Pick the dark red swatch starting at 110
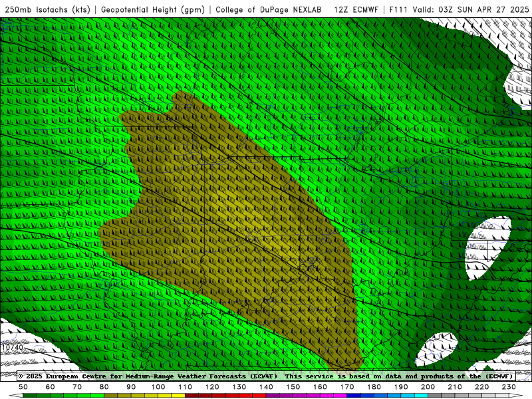Image resolution: width=532 pixels, height=399 pixels. pyautogui.click(x=192, y=396)
